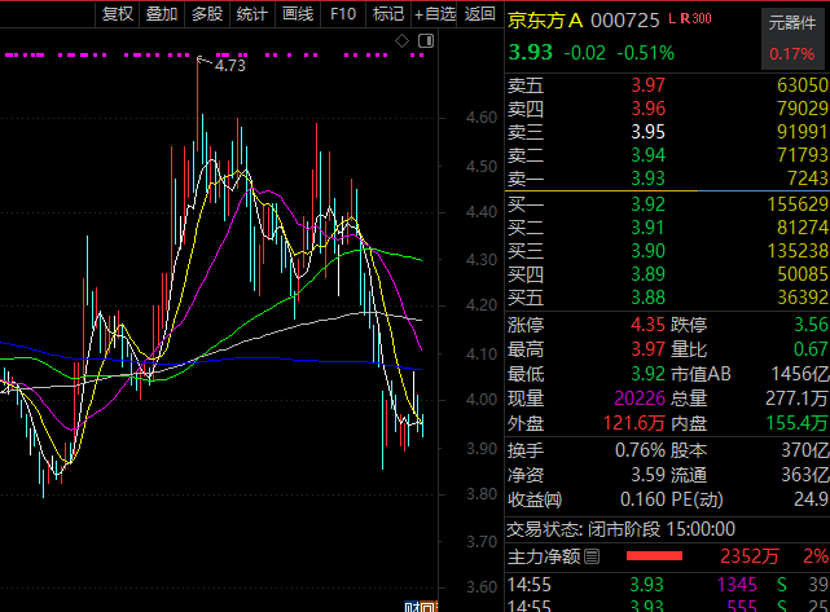Image resolution: width=830 pixels, height=612 pixels.
Task: Select the 画线 drawing tool
Action: tap(298, 14)
